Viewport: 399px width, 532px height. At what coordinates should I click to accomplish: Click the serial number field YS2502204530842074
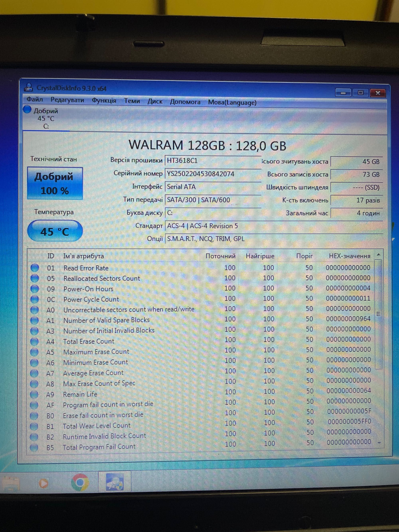213,174
